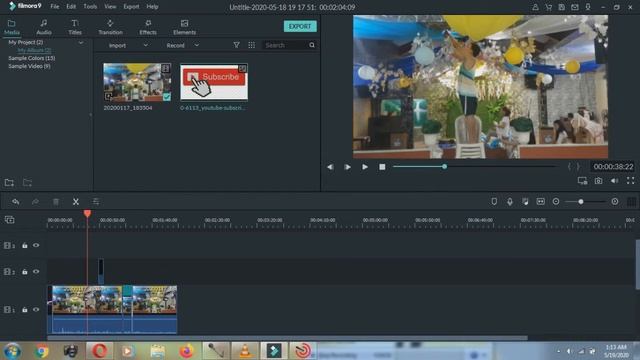
Task: Split clip with scissors icon
Action: point(76,202)
